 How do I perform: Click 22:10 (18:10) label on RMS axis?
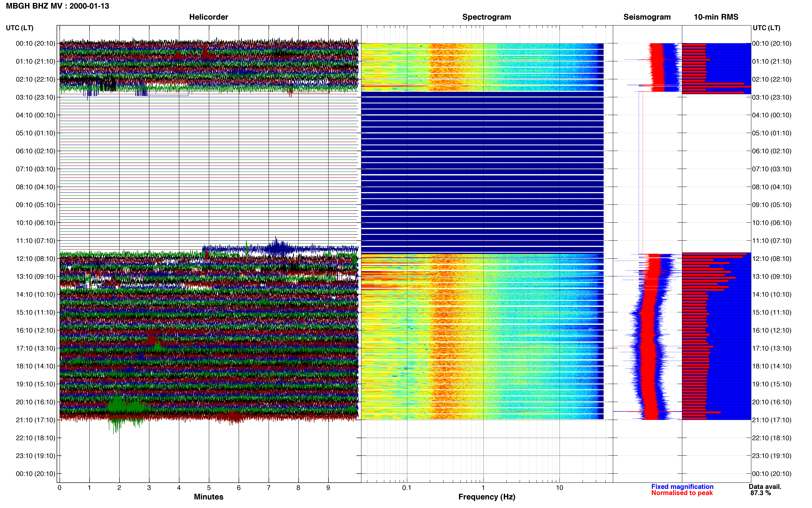click(x=772, y=438)
